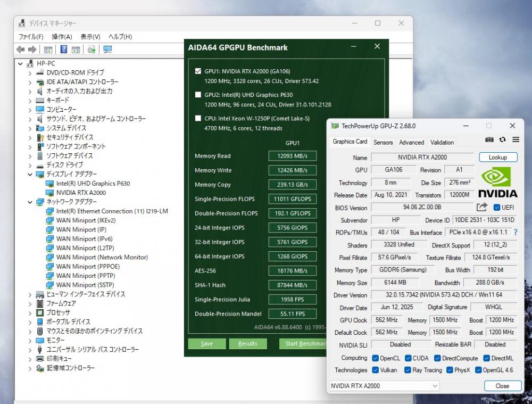532x404 pixels.
Task: Toggle the PhysX checkbox
Action: [450, 370]
